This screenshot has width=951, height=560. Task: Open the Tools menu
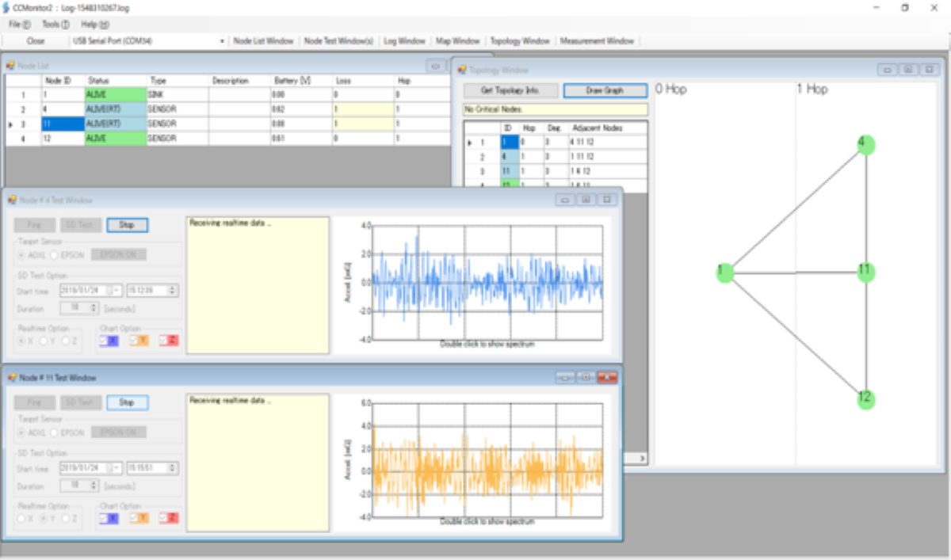55,25
